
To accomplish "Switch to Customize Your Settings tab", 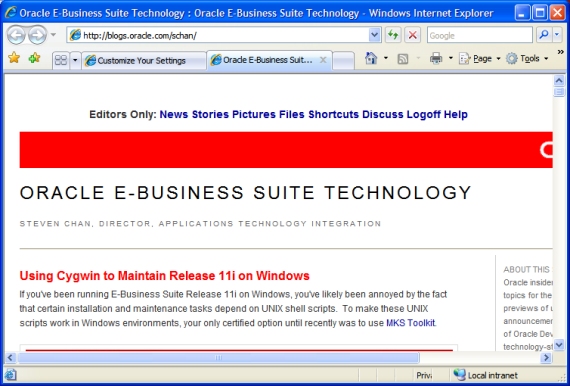I will pyautogui.click(x=144, y=60).
